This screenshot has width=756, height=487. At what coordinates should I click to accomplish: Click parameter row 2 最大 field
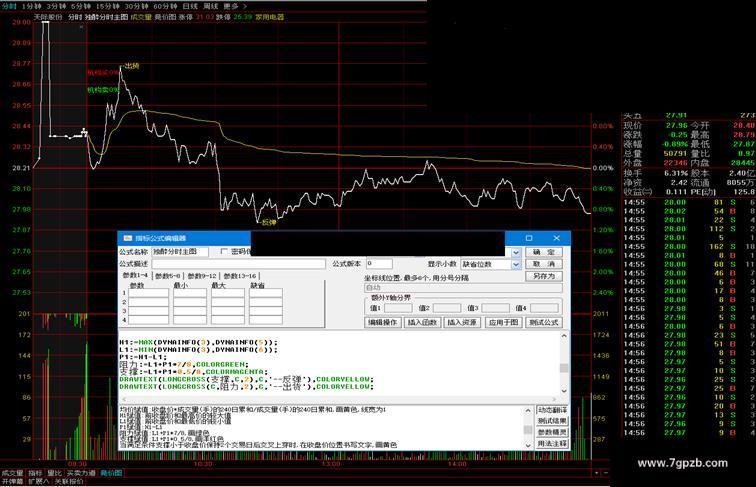point(228,302)
